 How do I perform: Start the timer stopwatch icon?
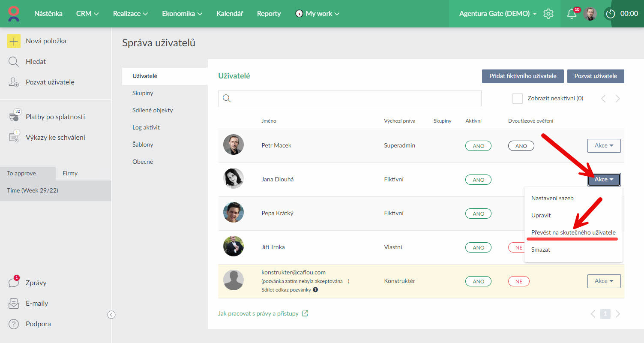click(x=611, y=14)
